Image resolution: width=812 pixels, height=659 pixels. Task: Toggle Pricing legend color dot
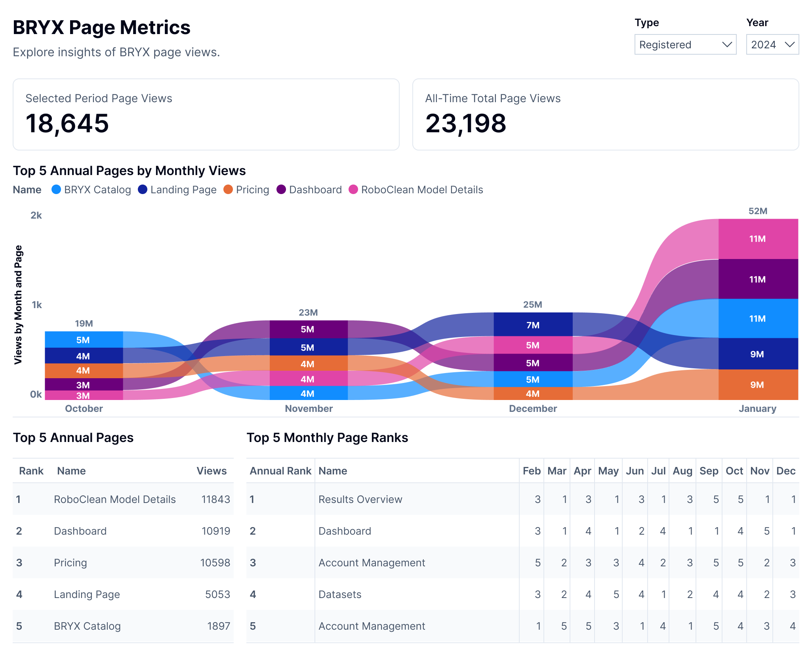coord(228,190)
